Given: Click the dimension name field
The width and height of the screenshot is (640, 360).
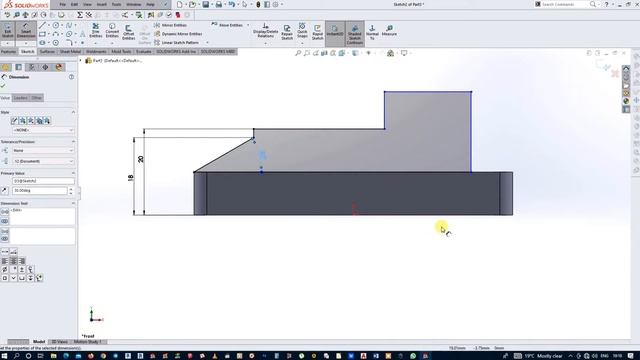Looking at the screenshot, I should [43, 181].
